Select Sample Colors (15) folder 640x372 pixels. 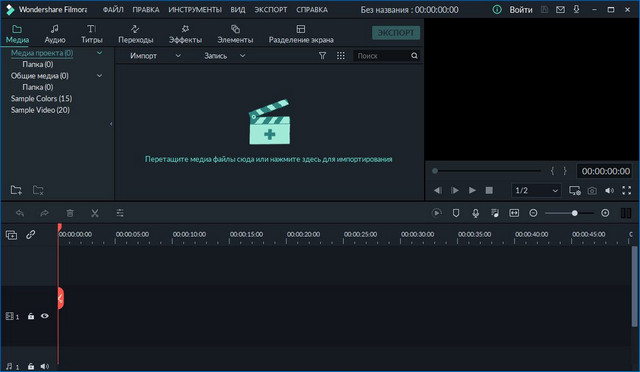tap(41, 98)
